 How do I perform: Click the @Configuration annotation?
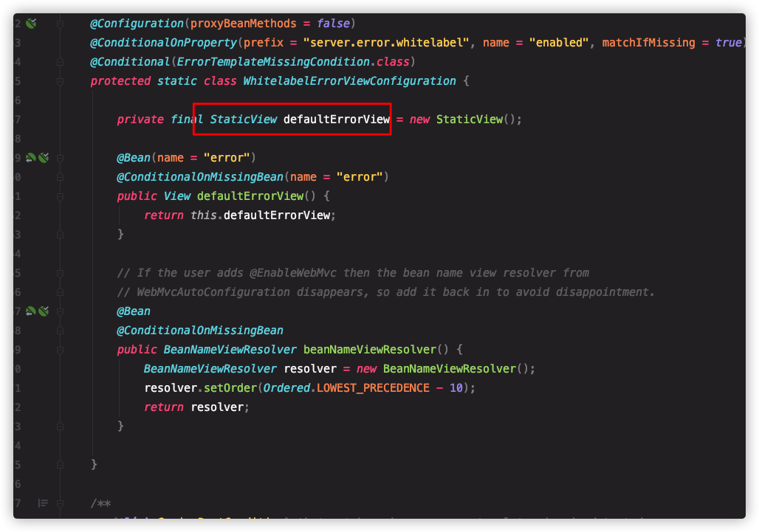(x=137, y=23)
